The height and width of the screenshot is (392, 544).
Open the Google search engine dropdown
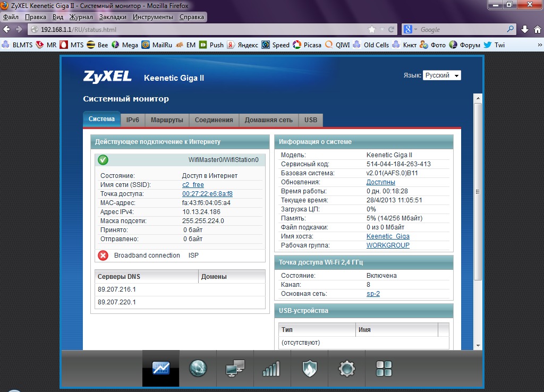click(411, 30)
